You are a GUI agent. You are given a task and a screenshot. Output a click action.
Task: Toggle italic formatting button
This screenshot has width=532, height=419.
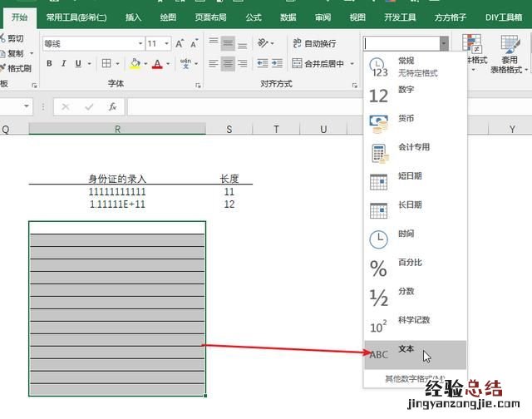(63, 63)
